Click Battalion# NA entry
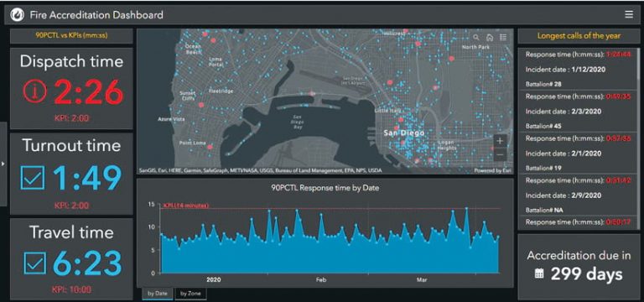Viewport: 644px width, 302px height. pyautogui.click(x=544, y=210)
